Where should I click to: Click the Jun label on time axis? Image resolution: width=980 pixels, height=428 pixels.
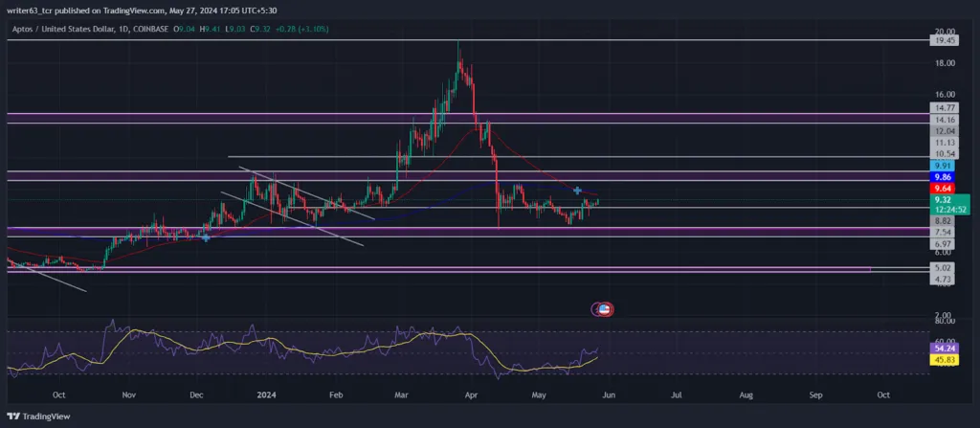tap(609, 394)
